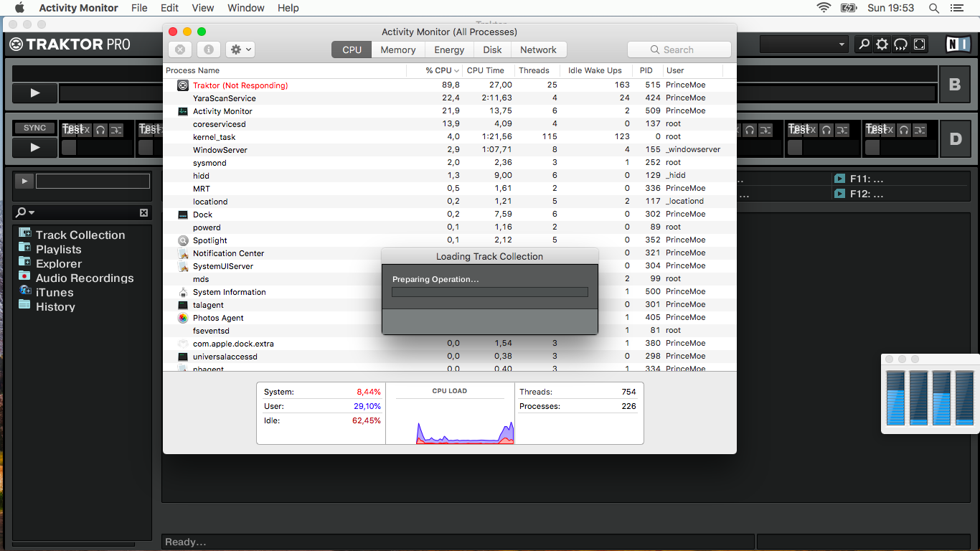980x551 pixels.
Task: Select talagent process icon
Action: (183, 305)
